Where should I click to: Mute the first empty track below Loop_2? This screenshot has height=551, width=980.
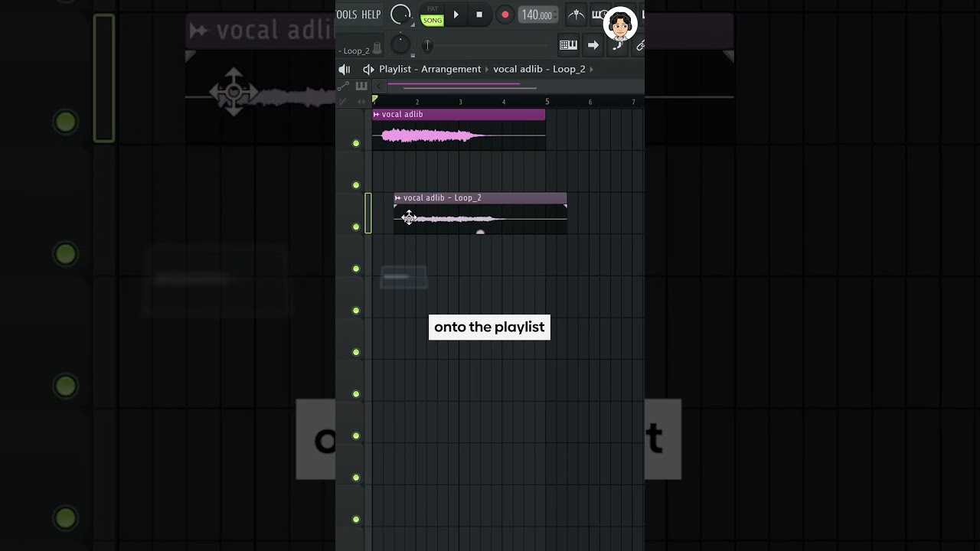[x=356, y=269]
